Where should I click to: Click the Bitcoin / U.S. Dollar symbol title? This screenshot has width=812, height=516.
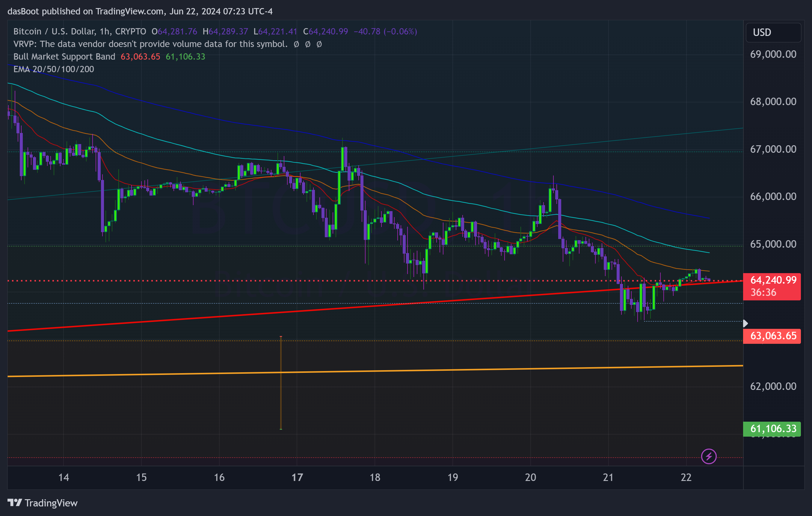pyautogui.click(x=80, y=31)
